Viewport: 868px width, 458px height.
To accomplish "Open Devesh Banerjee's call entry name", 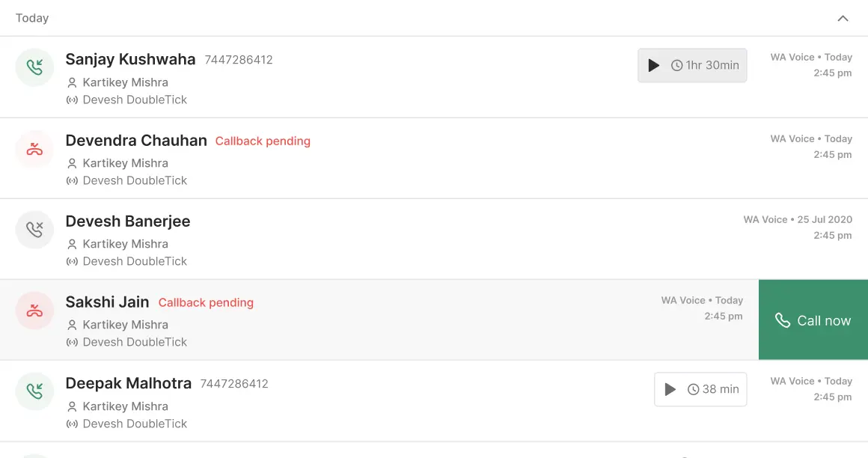I will (128, 221).
